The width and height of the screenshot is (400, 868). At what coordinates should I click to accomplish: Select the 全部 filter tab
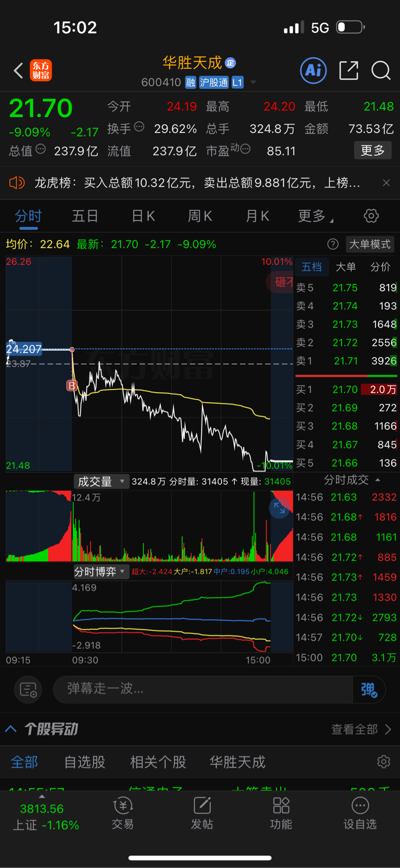click(x=24, y=762)
